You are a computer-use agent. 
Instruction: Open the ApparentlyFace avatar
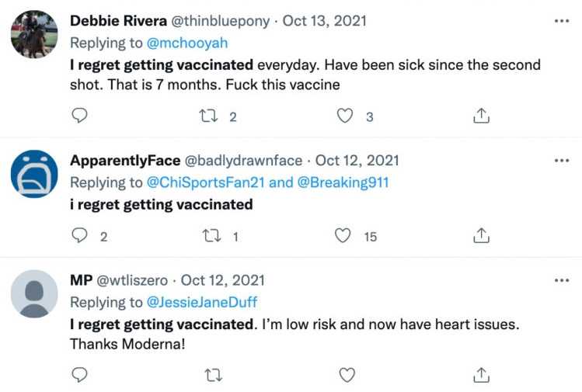pos(34,174)
